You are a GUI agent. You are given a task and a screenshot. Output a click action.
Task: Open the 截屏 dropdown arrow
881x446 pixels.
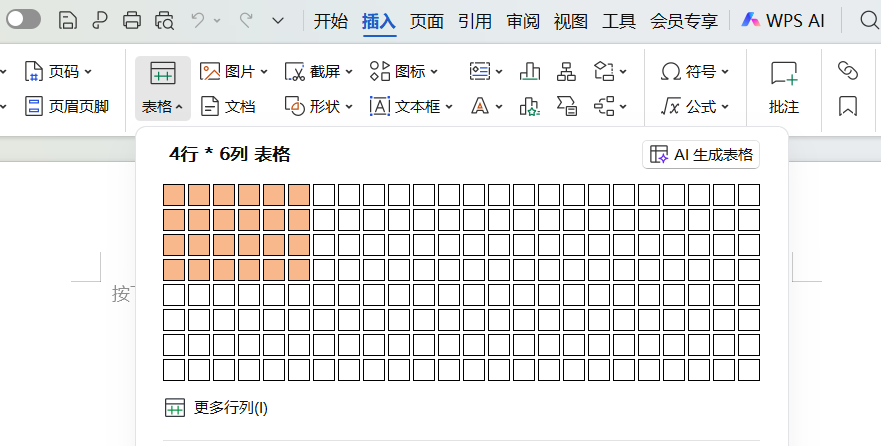point(349,72)
